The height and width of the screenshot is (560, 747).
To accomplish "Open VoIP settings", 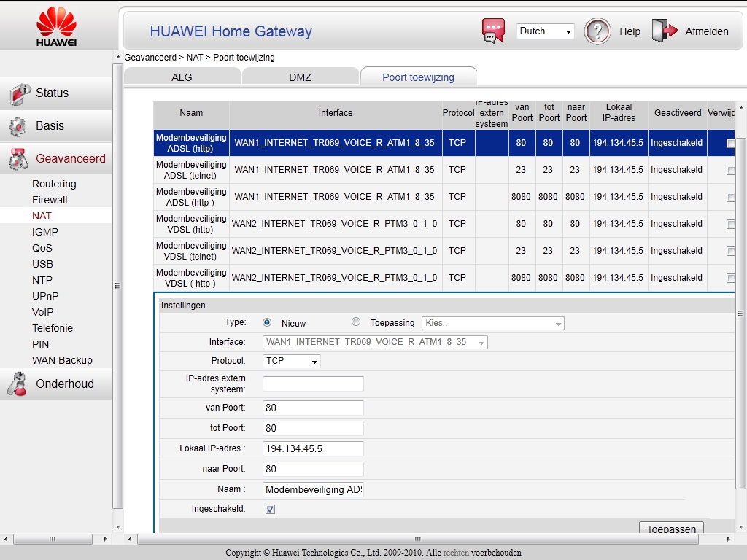I will (43, 312).
